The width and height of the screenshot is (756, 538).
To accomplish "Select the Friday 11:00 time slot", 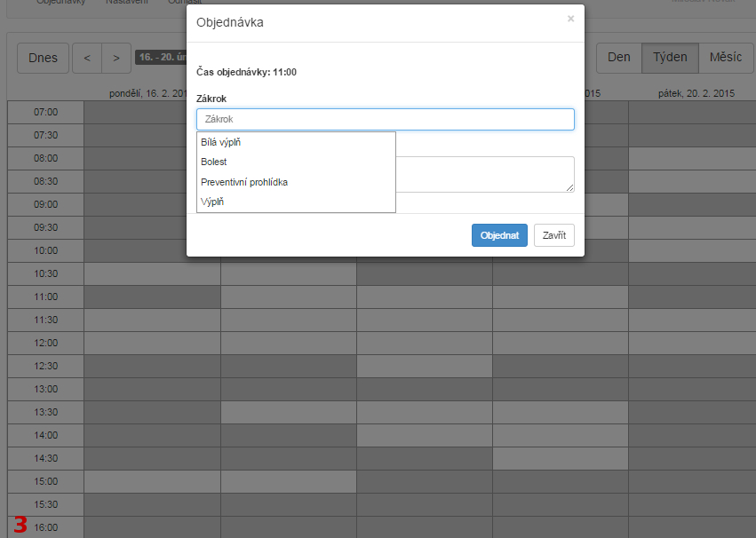I will pyautogui.click(x=691, y=297).
